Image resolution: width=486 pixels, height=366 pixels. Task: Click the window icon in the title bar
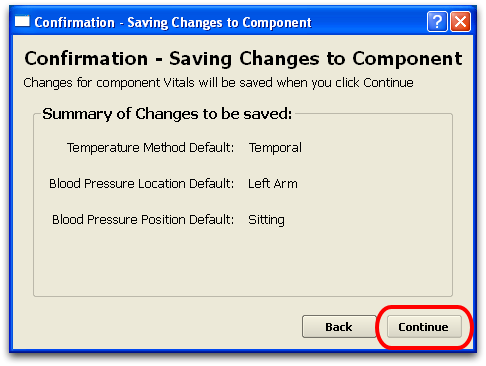22,21
